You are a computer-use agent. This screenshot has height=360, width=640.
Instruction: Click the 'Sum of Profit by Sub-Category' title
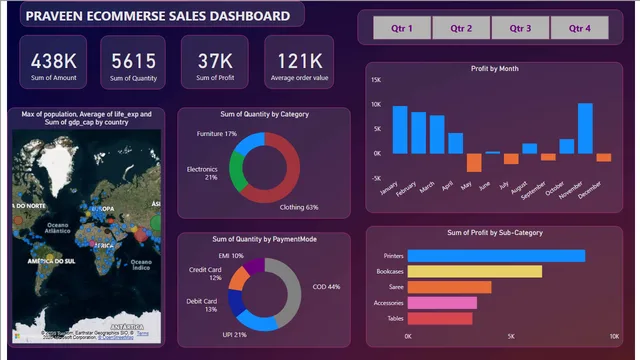click(x=495, y=233)
